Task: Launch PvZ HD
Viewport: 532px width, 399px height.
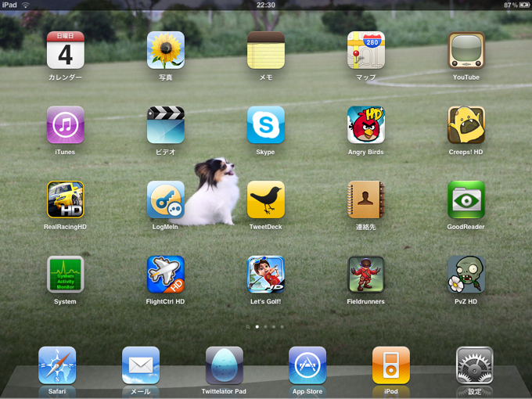Action: pos(466,274)
